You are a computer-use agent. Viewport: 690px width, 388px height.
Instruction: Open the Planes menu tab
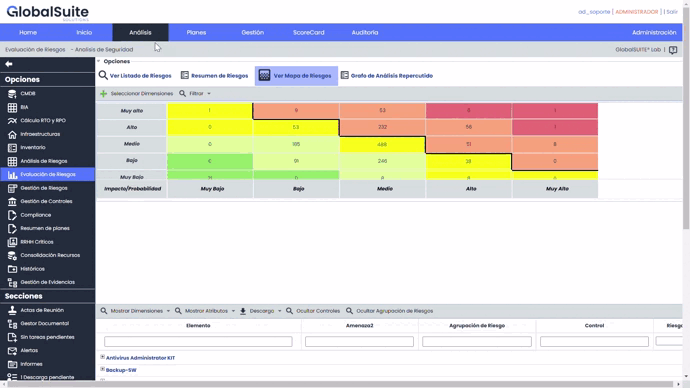coord(196,33)
